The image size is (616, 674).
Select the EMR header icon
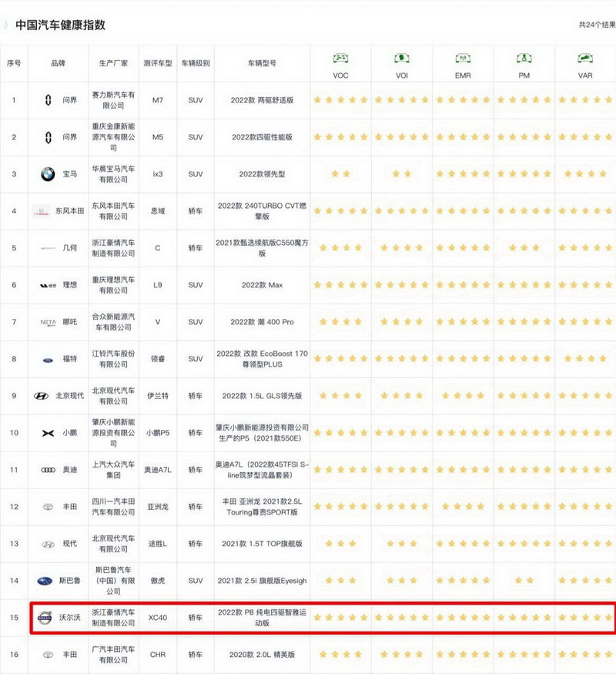[x=463, y=59]
